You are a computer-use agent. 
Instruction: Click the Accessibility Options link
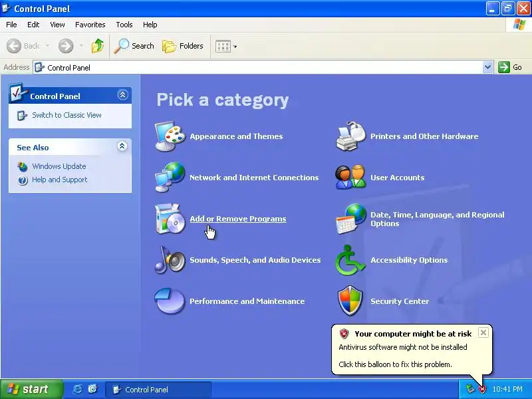point(409,260)
